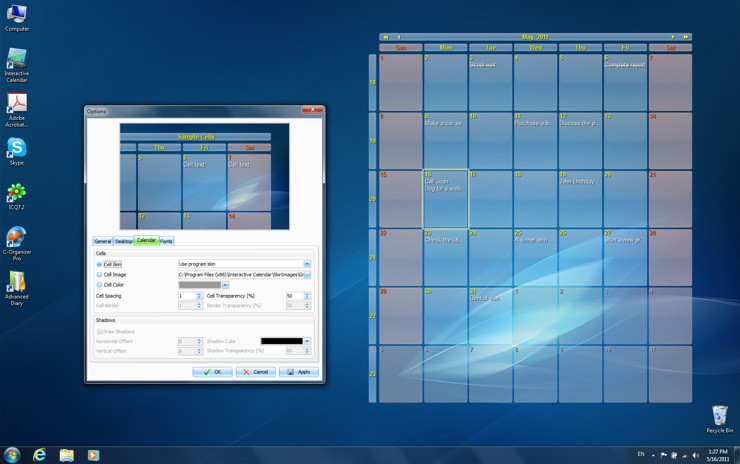Switch to the Desktop tab
The image size is (740, 464).
[124, 241]
